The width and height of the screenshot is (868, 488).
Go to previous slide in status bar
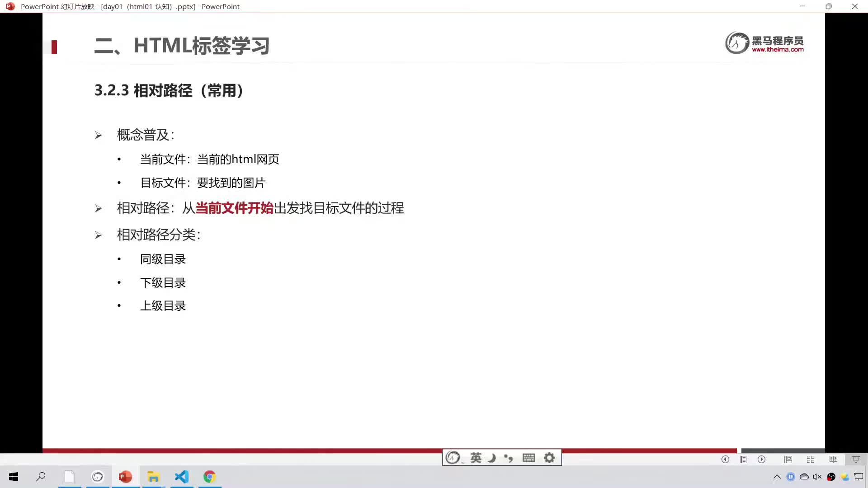click(725, 459)
